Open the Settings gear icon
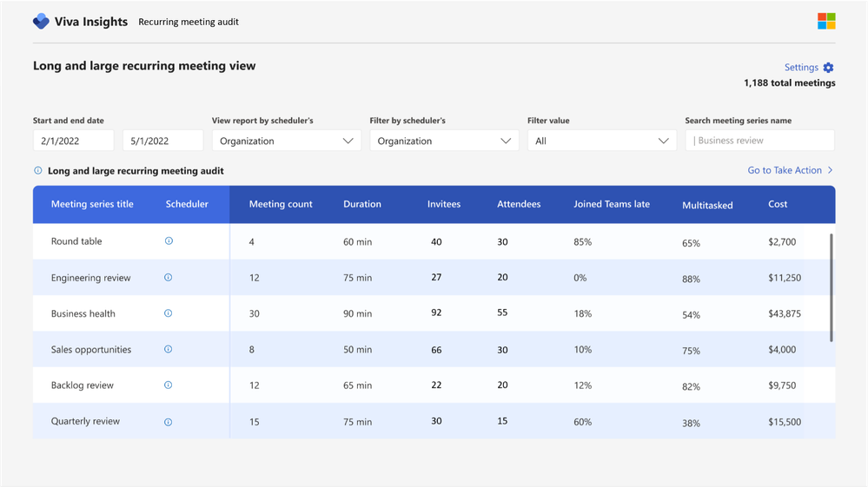Image resolution: width=868 pixels, height=487 pixels. pos(828,68)
